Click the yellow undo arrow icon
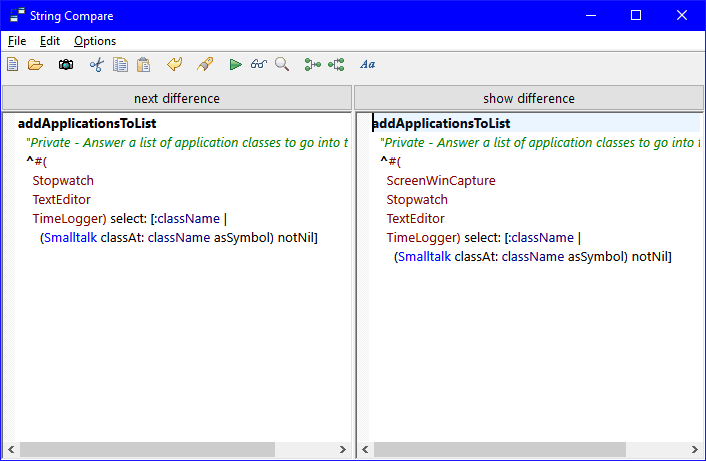 (175, 65)
